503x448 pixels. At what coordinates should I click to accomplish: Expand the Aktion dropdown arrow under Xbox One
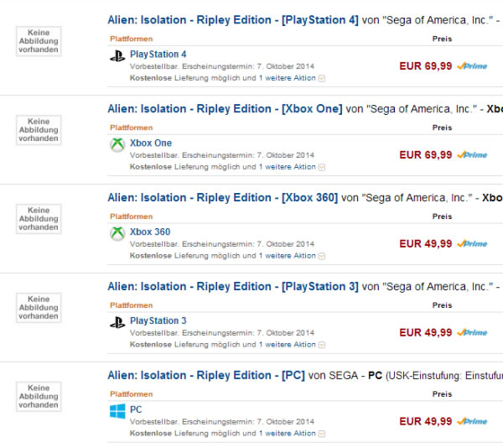click(x=321, y=167)
